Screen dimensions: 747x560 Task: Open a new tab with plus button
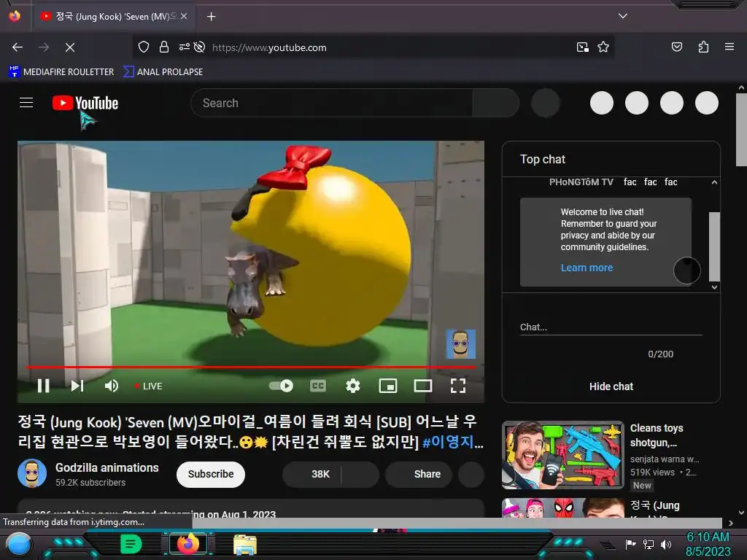pyautogui.click(x=212, y=17)
